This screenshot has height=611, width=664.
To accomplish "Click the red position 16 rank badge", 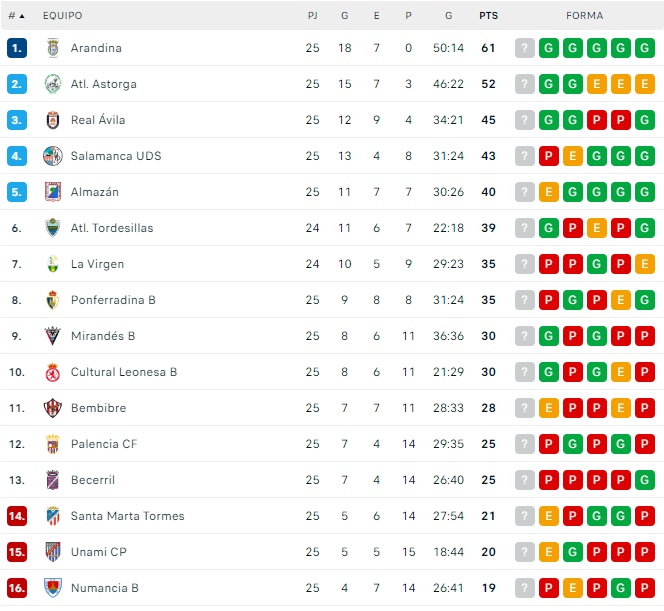I will coord(17,588).
